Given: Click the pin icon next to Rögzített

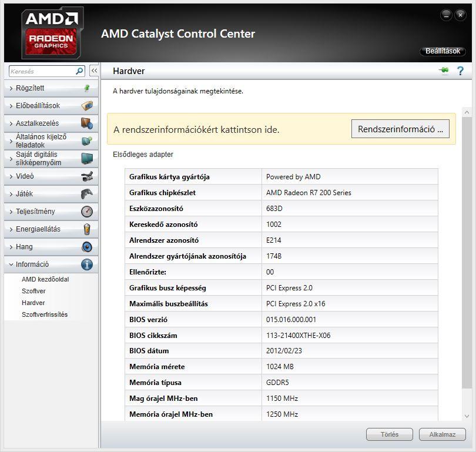Looking at the screenshot, I should point(87,88).
